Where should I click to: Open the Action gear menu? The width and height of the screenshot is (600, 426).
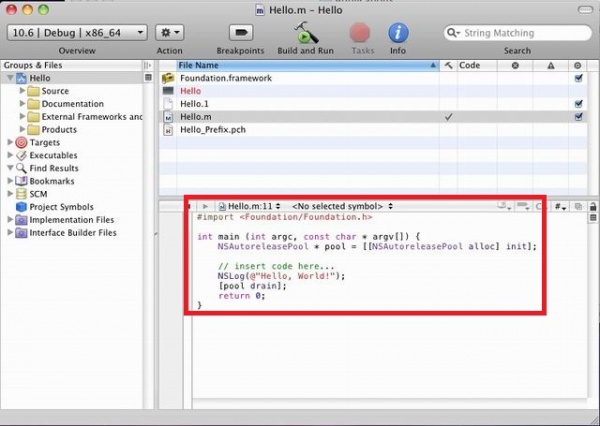pyautogui.click(x=170, y=33)
